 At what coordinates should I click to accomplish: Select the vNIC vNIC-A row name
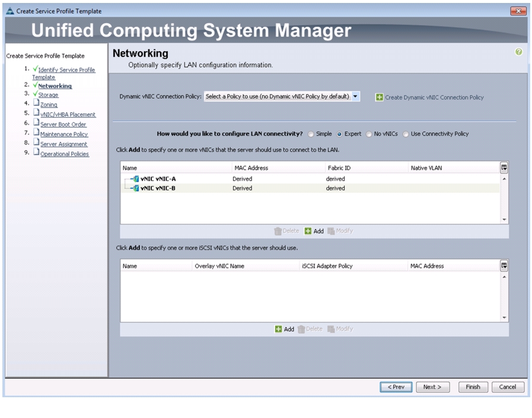tap(158, 179)
